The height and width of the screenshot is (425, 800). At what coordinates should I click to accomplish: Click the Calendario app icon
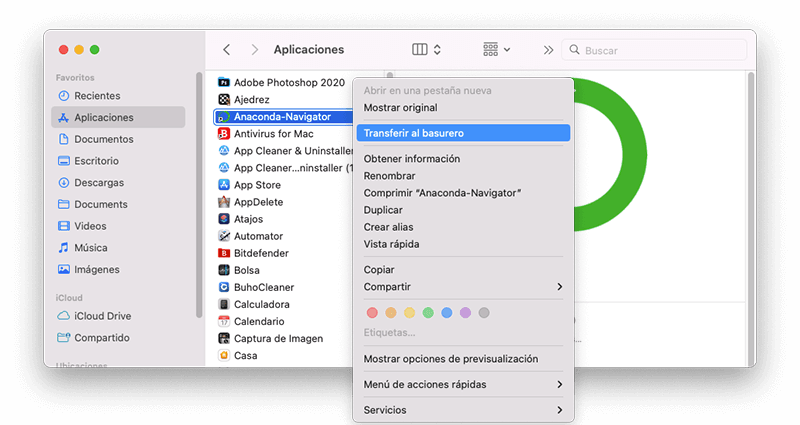[x=223, y=321]
